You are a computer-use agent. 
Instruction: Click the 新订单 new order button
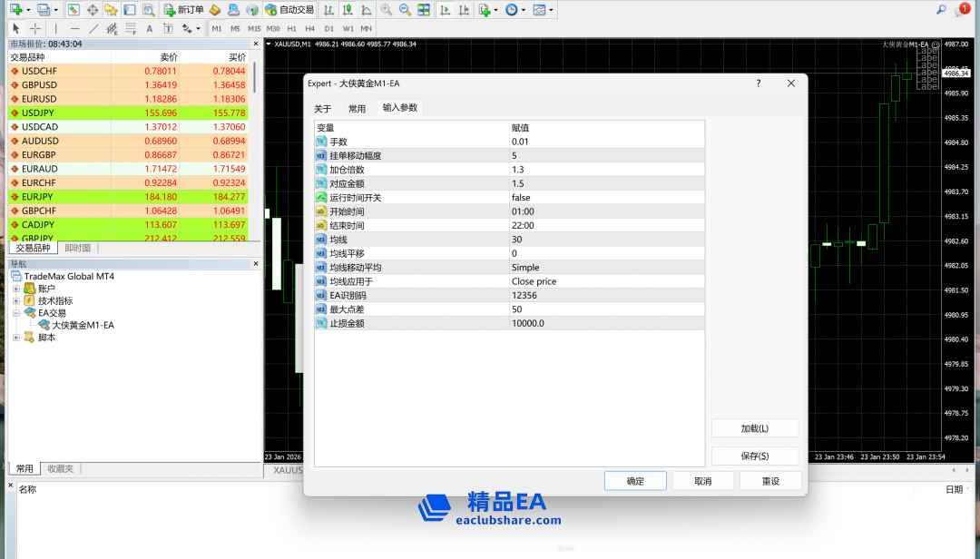(x=183, y=10)
